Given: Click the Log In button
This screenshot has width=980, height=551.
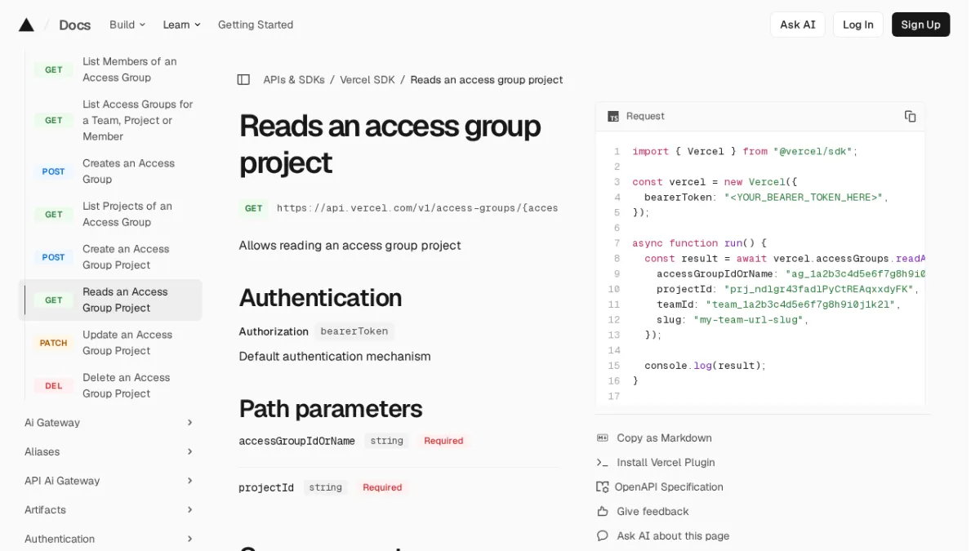Looking at the screenshot, I should pyautogui.click(x=858, y=24).
